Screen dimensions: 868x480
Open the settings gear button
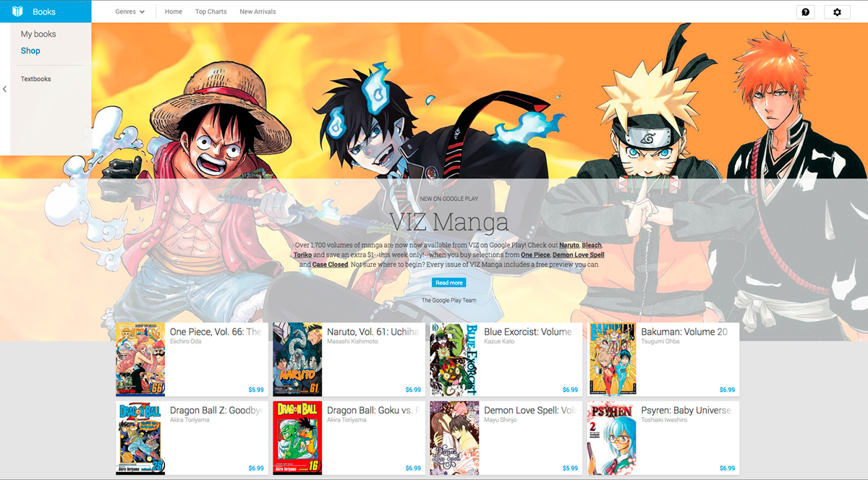pyautogui.click(x=837, y=12)
